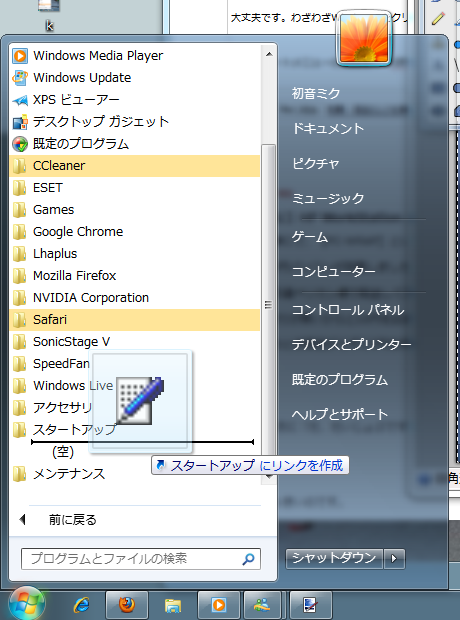
Task: Open ゲーム in right pane
Action: (310, 237)
